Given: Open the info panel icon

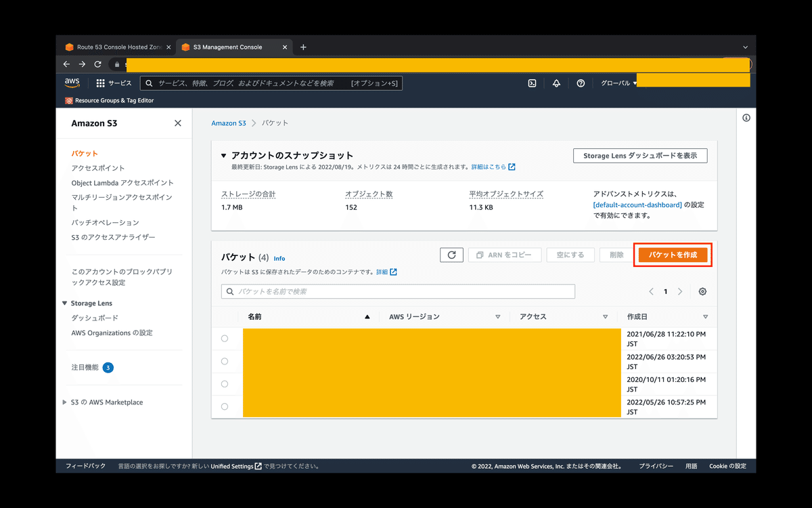Looking at the screenshot, I should [746, 118].
